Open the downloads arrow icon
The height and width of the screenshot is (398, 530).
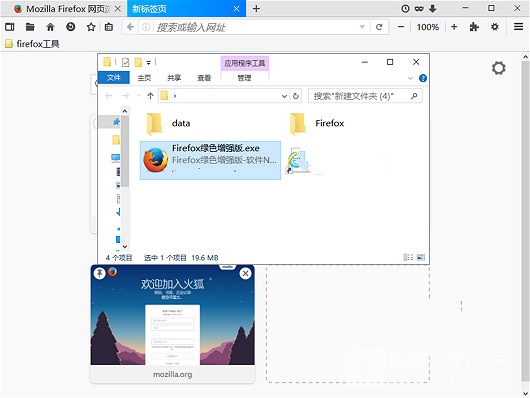click(x=433, y=9)
